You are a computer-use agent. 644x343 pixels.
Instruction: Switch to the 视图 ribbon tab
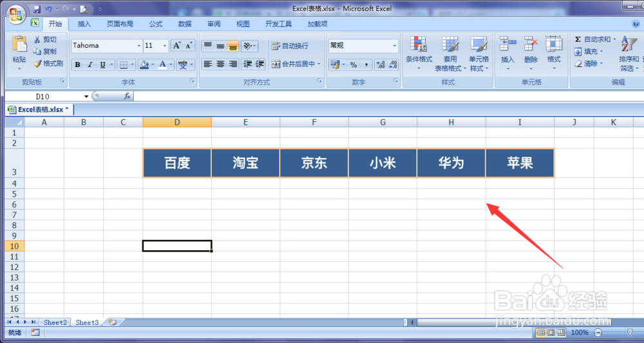(x=243, y=24)
